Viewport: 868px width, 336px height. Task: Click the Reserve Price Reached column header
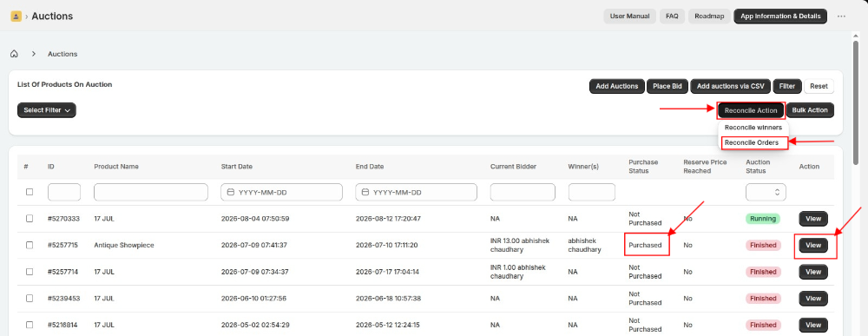[705, 167]
